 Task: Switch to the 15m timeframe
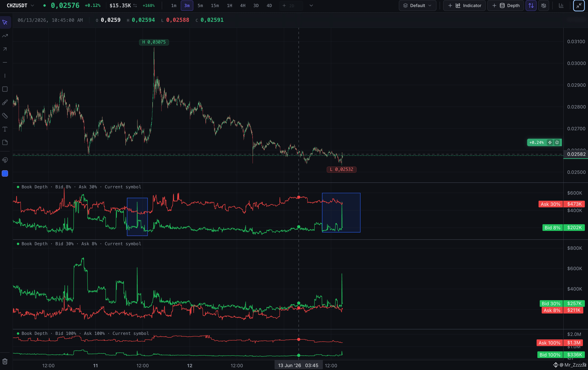(x=215, y=5)
